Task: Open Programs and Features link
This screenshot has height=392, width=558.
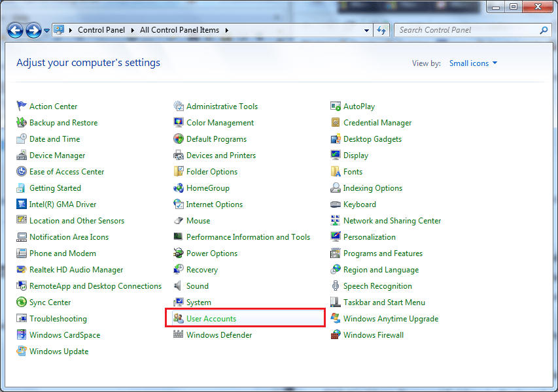Action: [383, 253]
